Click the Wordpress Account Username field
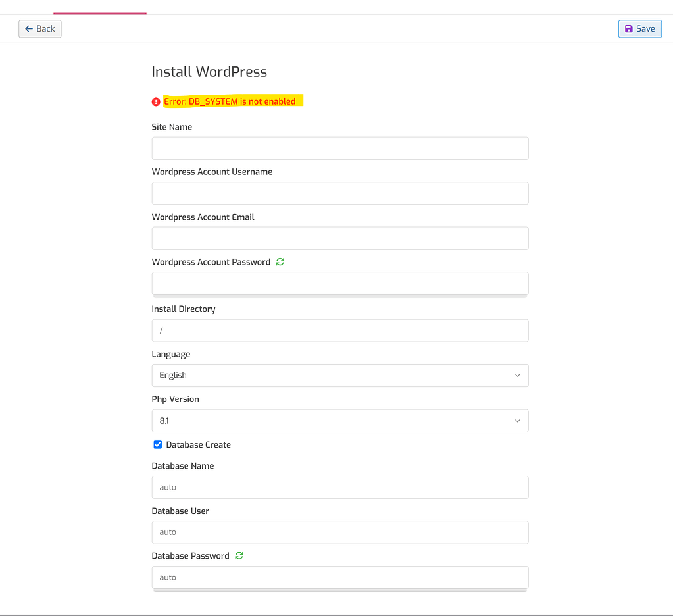Image resolution: width=673 pixels, height=616 pixels. (339, 193)
